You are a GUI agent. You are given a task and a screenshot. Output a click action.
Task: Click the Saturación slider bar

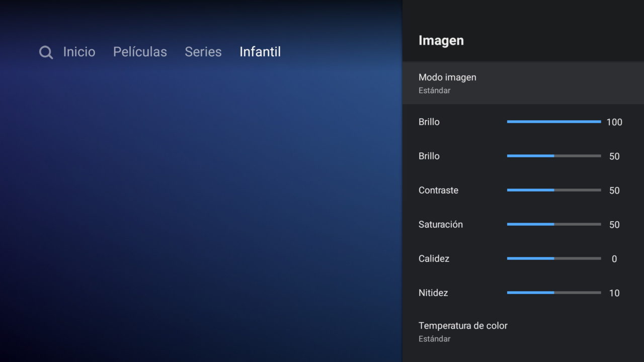[x=554, y=224]
